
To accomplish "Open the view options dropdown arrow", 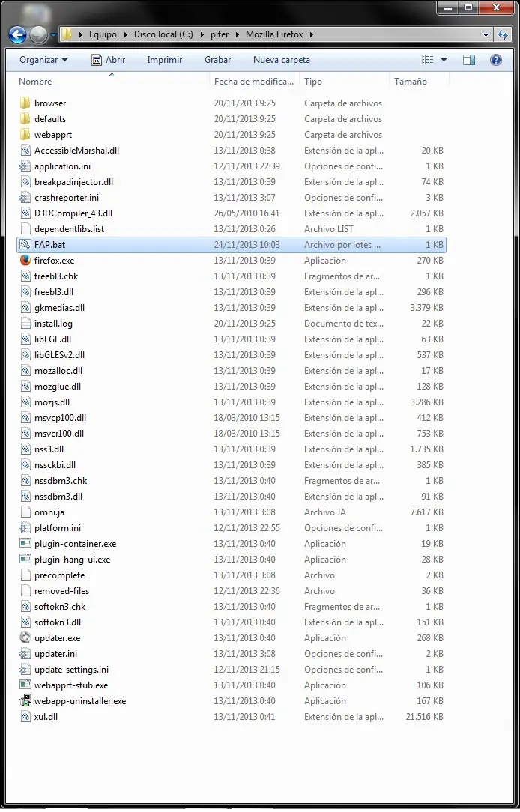I will [x=444, y=60].
